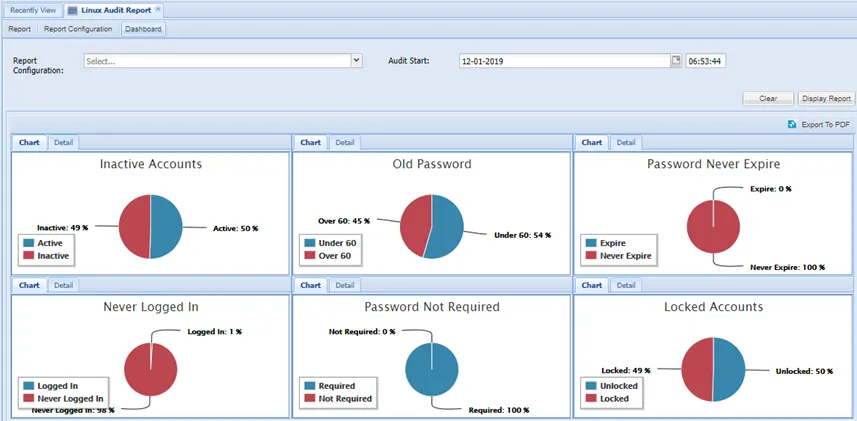857x421 pixels.
Task: Click the blue Expire legend swatch
Action: click(591, 243)
